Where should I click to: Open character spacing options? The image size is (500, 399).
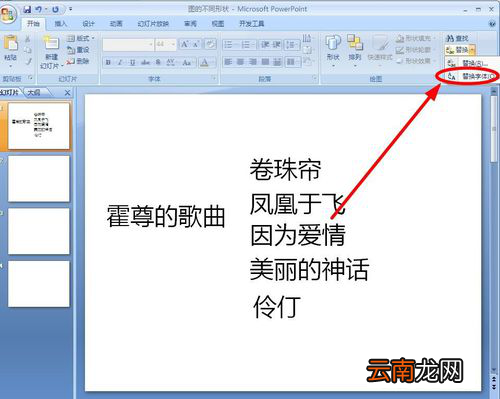tap(171, 62)
